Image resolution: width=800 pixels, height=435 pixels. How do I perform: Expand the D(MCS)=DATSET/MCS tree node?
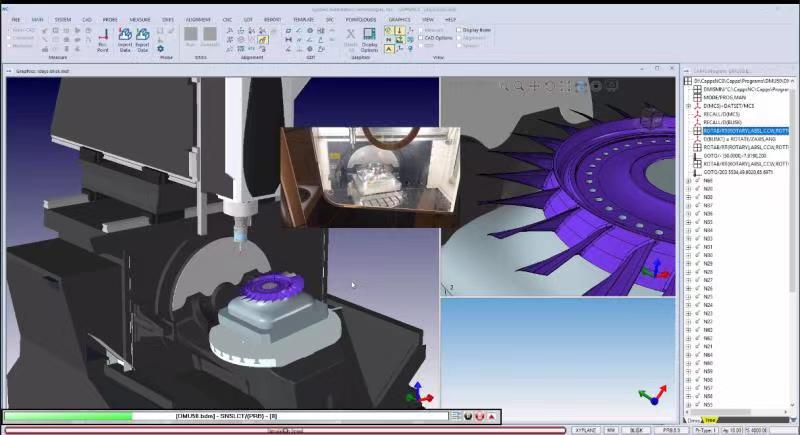point(689,105)
